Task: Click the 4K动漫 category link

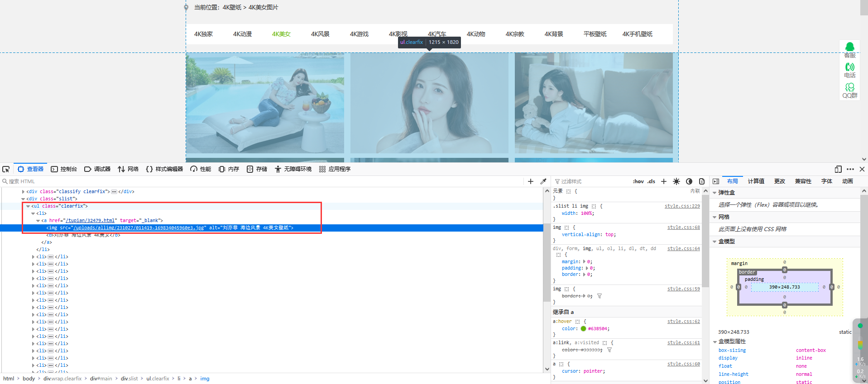Action: 242,34
